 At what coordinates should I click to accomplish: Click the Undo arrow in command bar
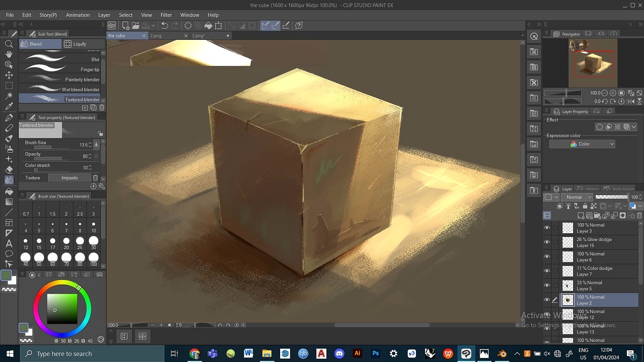pos(164,25)
